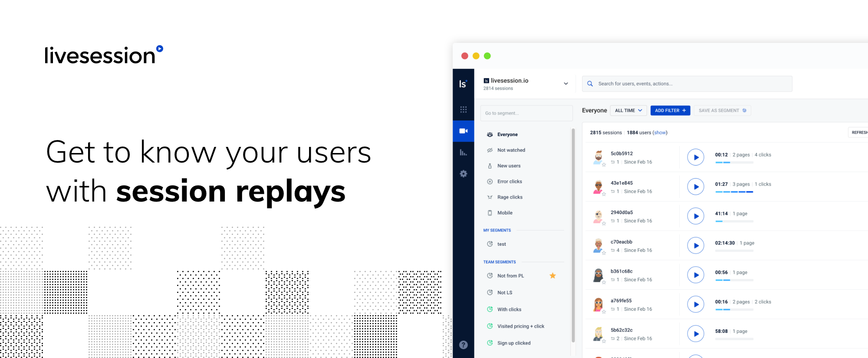Star user a769fe55 avatar star
The height and width of the screenshot is (358, 868).
tap(604, 312)
